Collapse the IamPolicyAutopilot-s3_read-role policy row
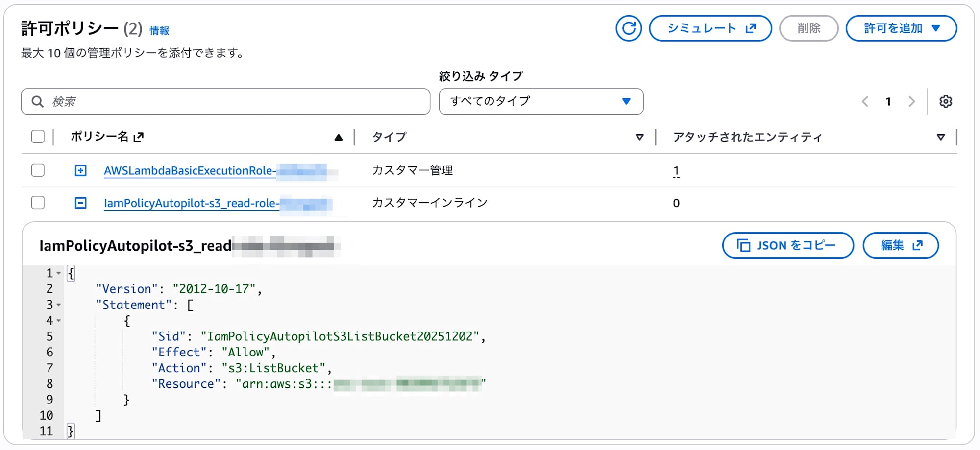The width and height of the screenshot is (980, 450). click(81, 203)
